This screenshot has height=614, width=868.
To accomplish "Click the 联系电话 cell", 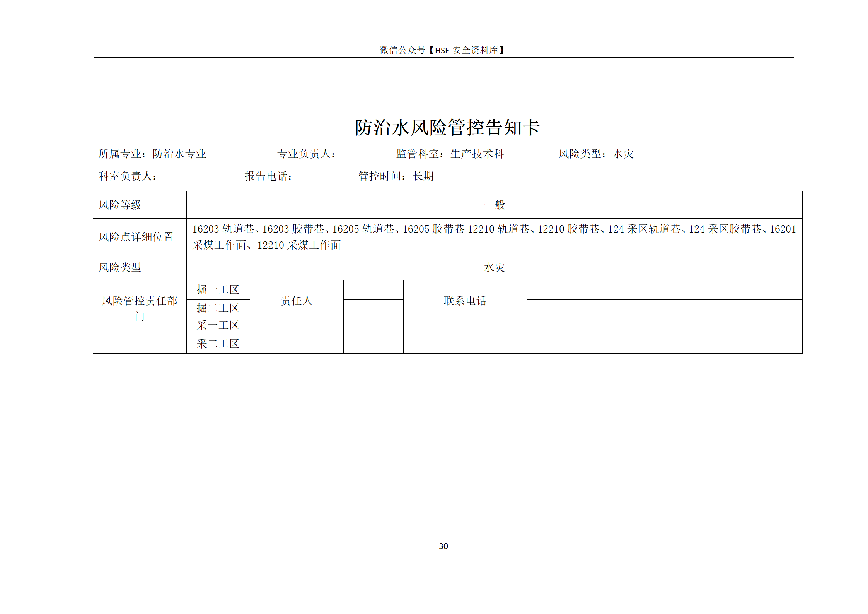I will coord(465,316).
